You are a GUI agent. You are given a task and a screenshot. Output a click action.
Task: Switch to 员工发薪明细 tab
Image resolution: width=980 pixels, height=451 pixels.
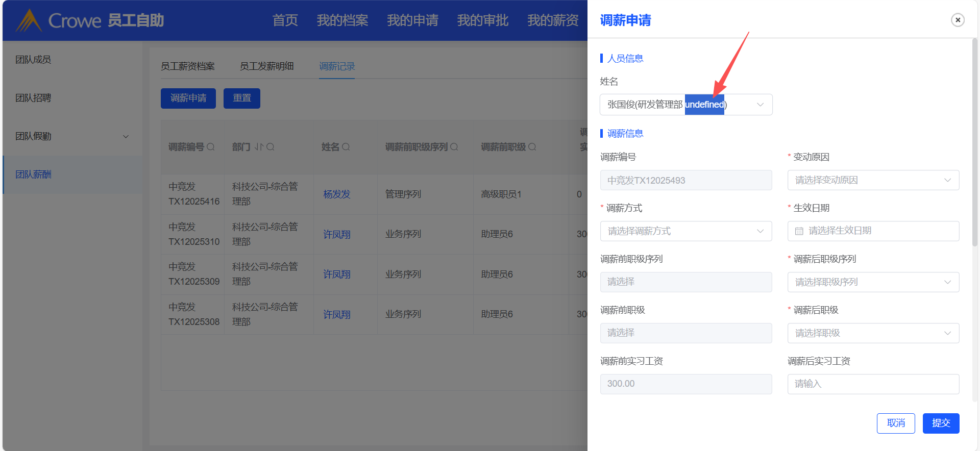tap(266, 66)
